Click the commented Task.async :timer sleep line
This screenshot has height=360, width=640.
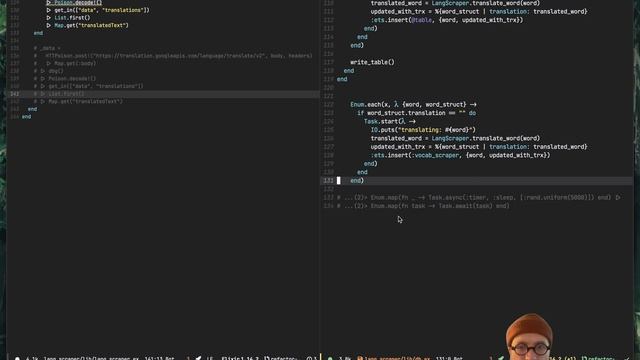tap(478, 198)
